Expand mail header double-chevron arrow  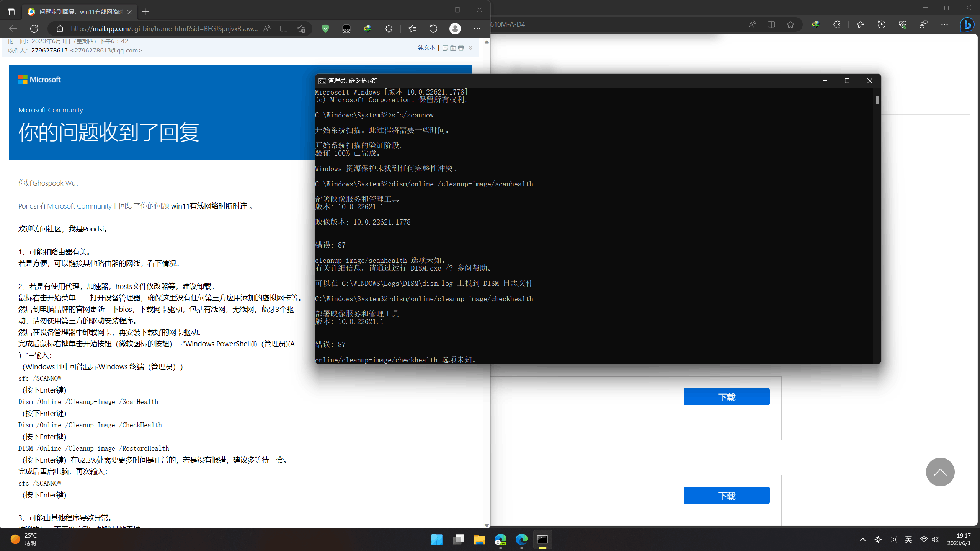click(470, 48)
